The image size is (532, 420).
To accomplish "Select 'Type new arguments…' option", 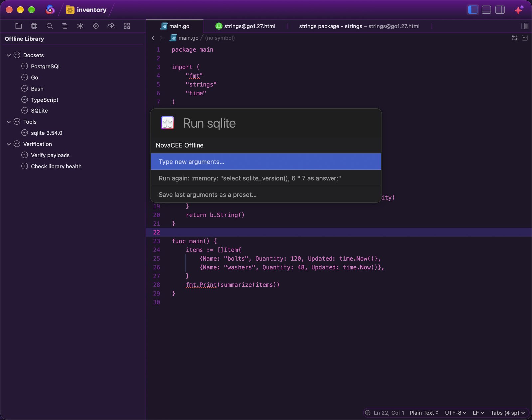I will [x=266, y=162].
